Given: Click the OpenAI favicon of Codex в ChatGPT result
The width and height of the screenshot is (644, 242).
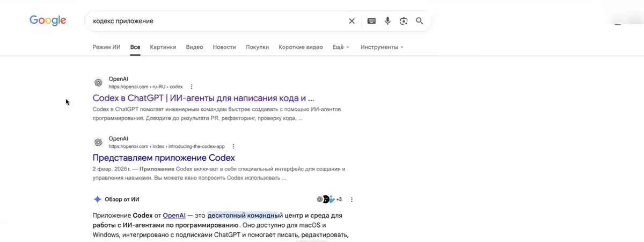Looking at the screenshot, I should (98, 82).
